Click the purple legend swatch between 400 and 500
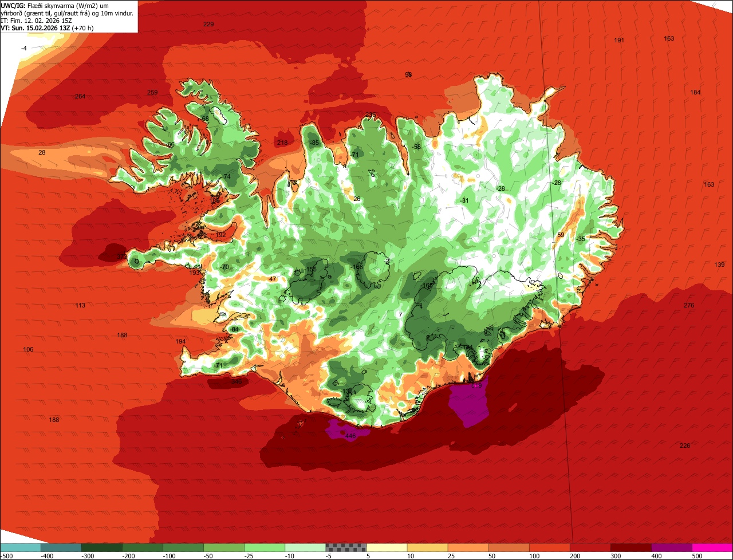733x560 pixels. pyautogui.click(x=671, y=547)
